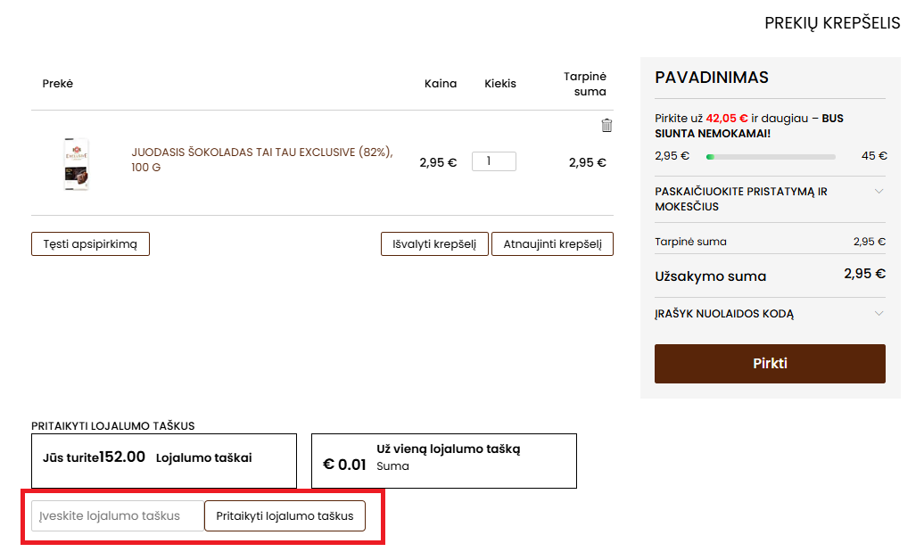This screenshot has height=560, width=924.
Task: Expand the Įrašyk nuolaidos kodą section
Action: pyautogui.click(x=724, y=314)
